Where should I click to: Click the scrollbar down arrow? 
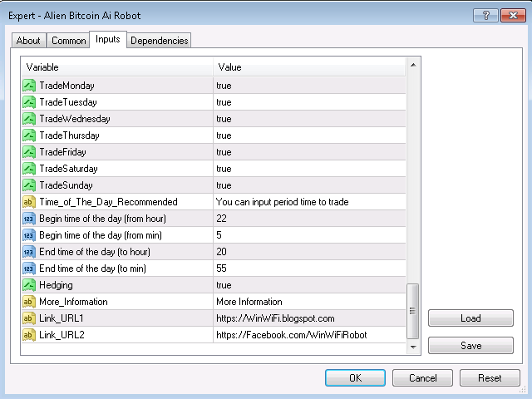(x=413, y=347)
